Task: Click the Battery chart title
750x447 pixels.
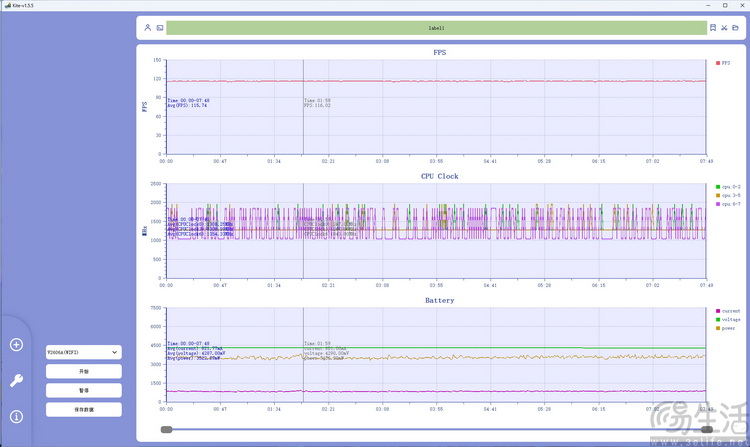Action: pos(440,300)
